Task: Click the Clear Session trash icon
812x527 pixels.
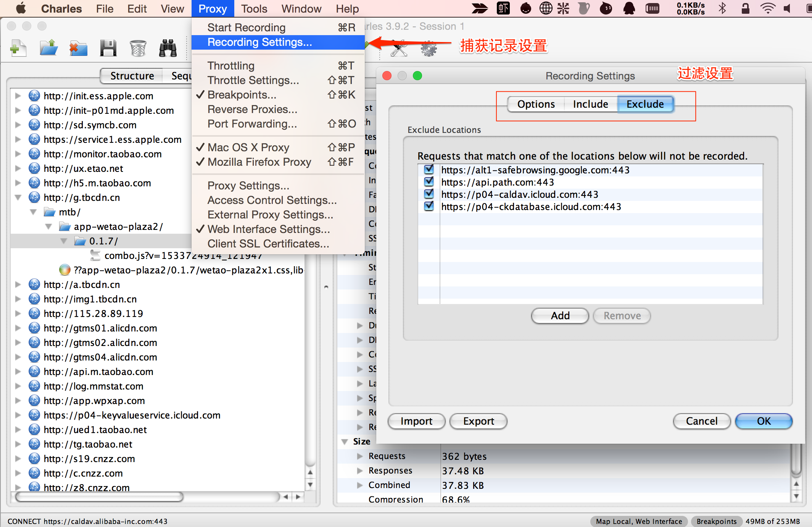Action: 138,49
